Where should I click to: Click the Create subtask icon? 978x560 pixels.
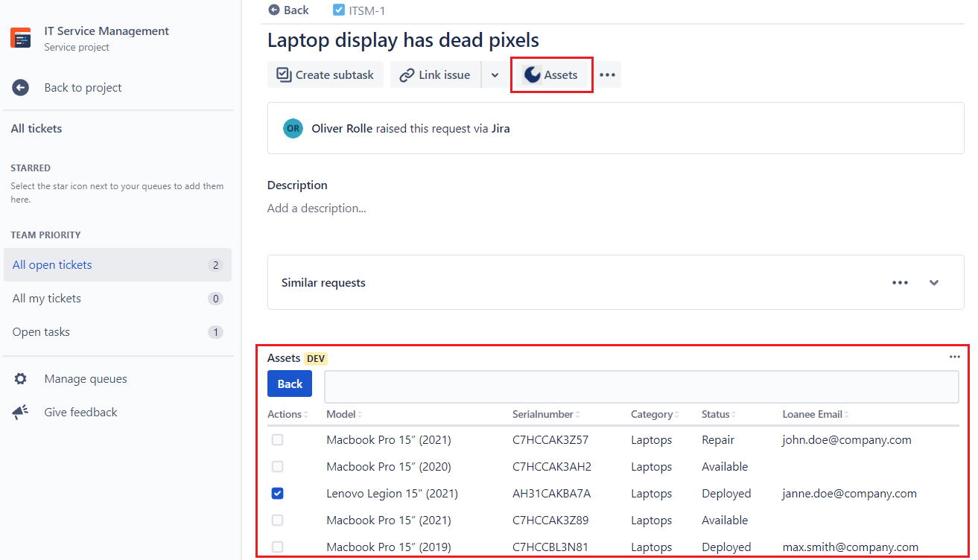283,74
